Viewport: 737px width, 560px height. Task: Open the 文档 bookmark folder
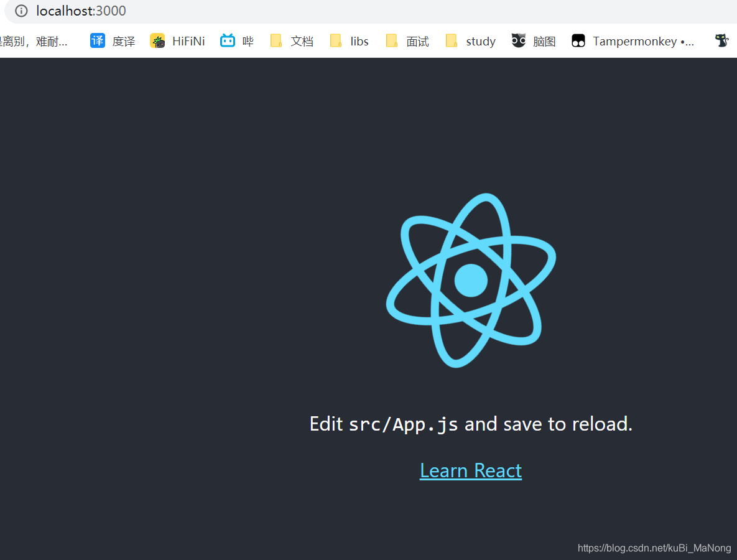click(292, 41)
